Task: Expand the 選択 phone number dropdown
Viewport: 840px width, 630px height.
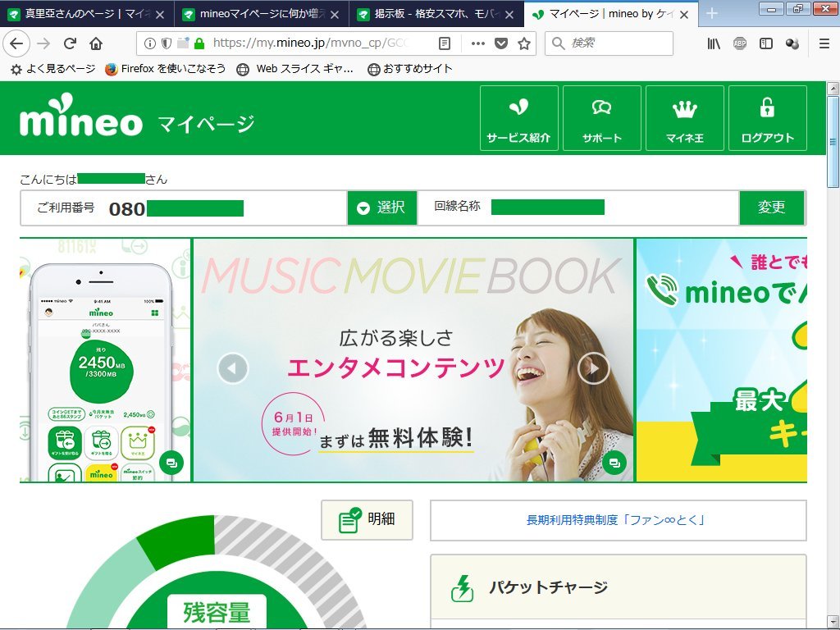Action: click(x=381, y=208)
